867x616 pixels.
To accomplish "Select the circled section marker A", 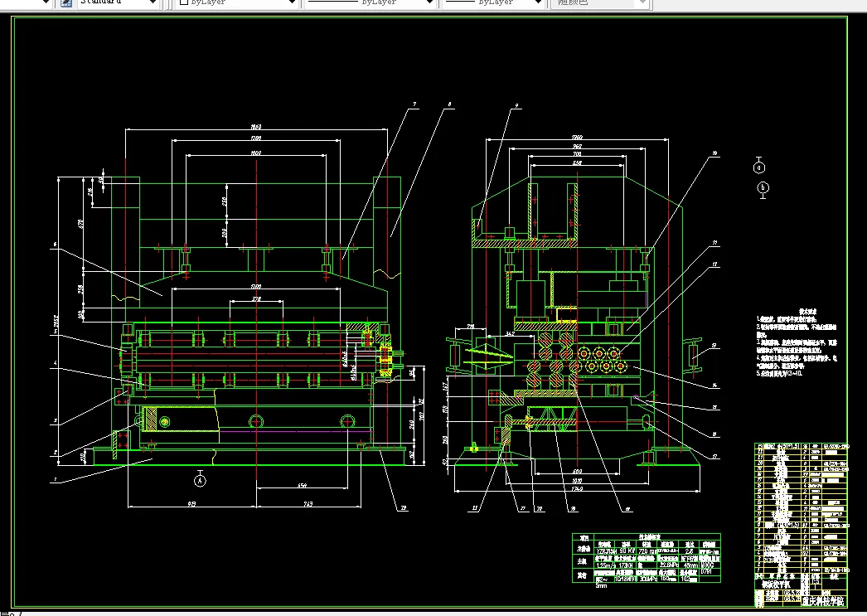I will (200, 481).
